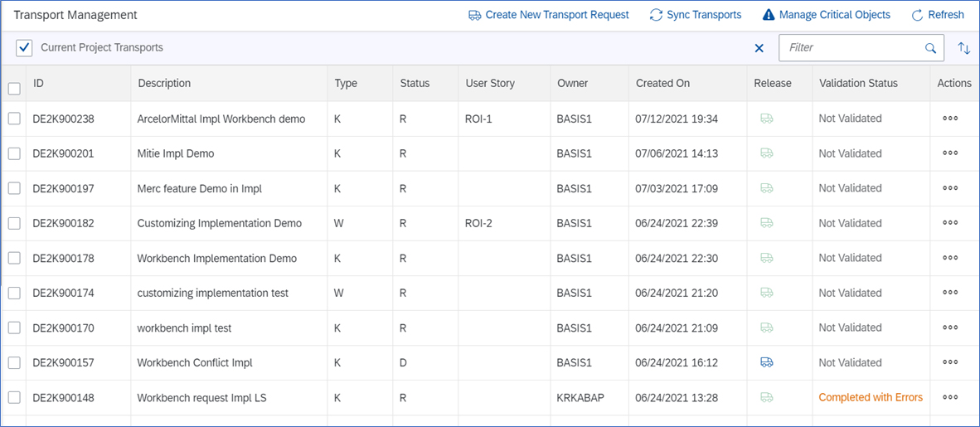Toggle the select-all checkbox in table header
This screenshot has width=980, height=427.
tap(14, 89)
